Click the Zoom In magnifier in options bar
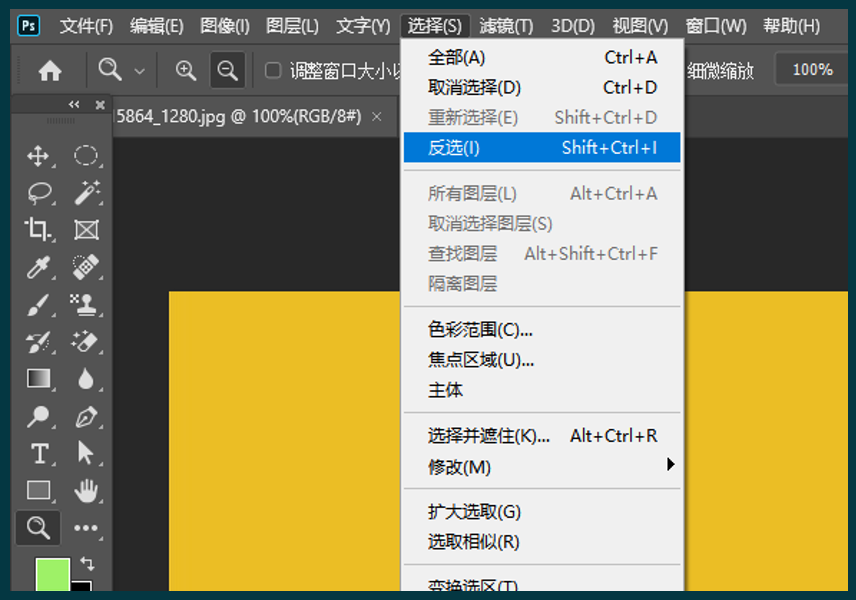Viewport: 856px width, 600px height. [186, 70]
